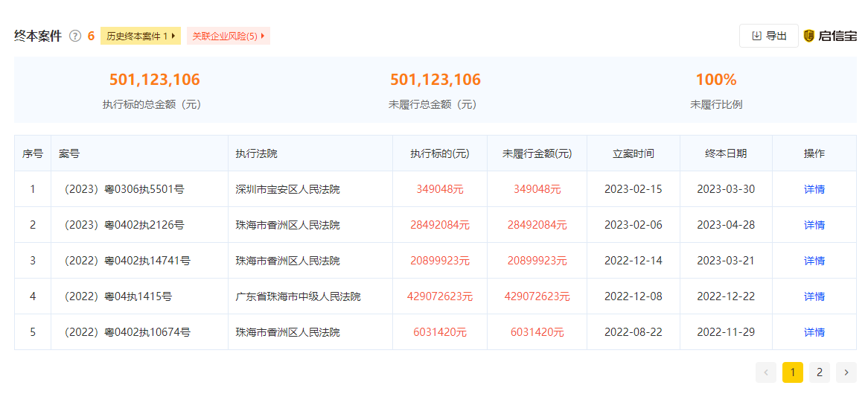
Task: Click the next page arrow
Action: [x=846, y=372]
